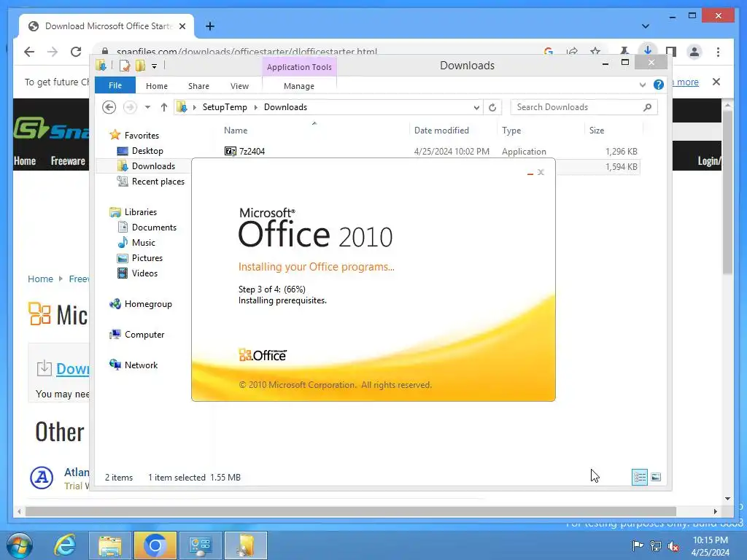747x560 pixels.
Task: Open the Home ribbon tab
Action: pos(157,86)
